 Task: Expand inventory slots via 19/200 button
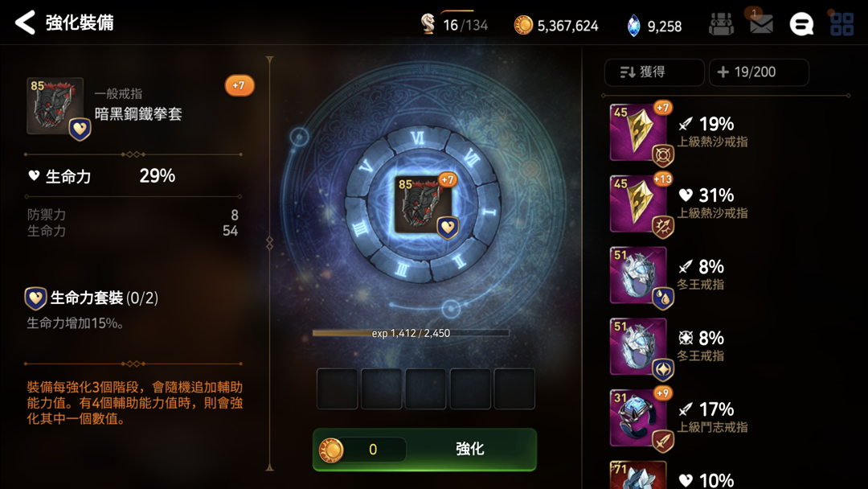coord(759,72)
